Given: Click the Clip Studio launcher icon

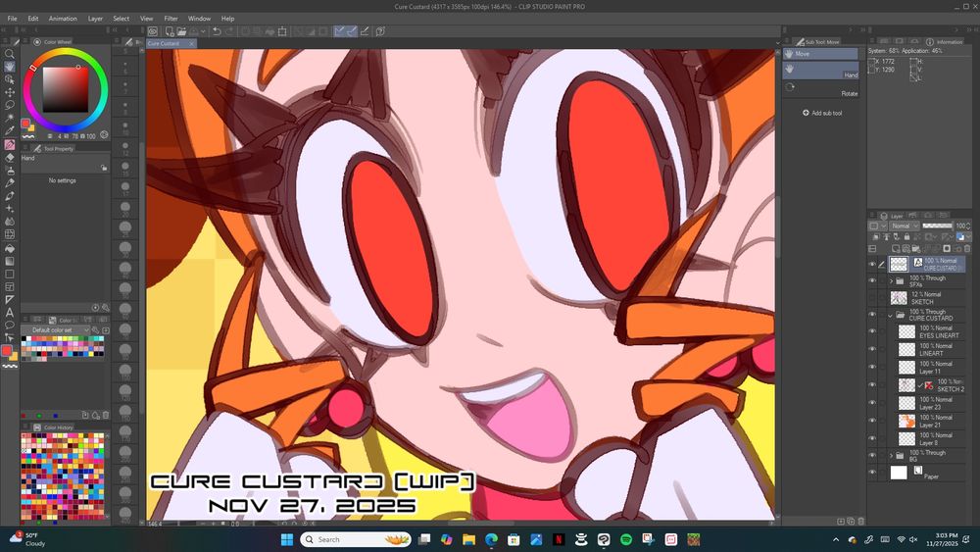Looking at the screenshot, I should (153, 31).
